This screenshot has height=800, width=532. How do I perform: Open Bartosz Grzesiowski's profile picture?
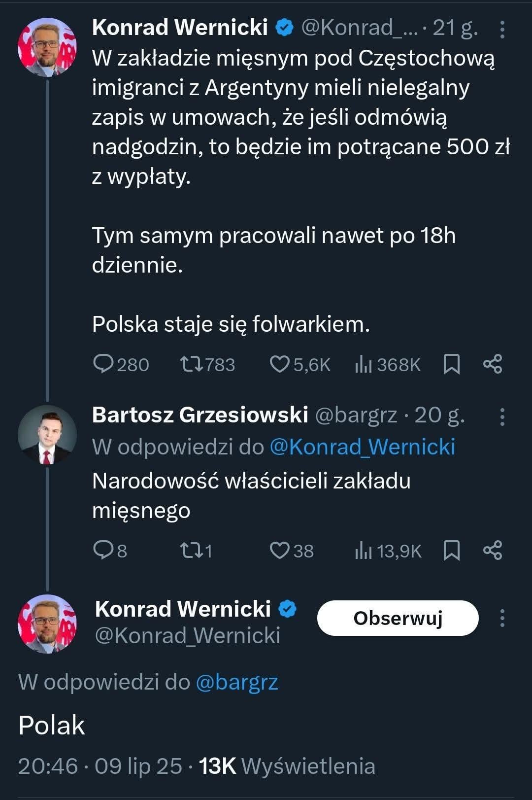coord(47,434)
